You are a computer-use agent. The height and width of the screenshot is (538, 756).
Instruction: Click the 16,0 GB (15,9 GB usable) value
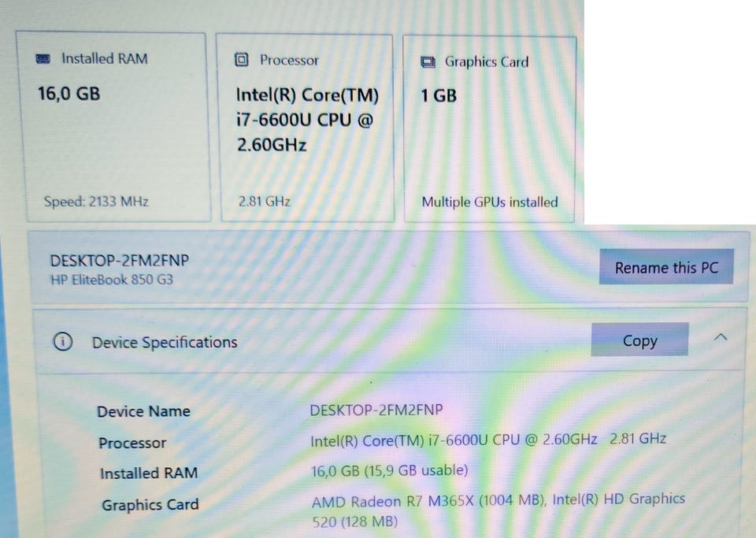pos(390,471)
